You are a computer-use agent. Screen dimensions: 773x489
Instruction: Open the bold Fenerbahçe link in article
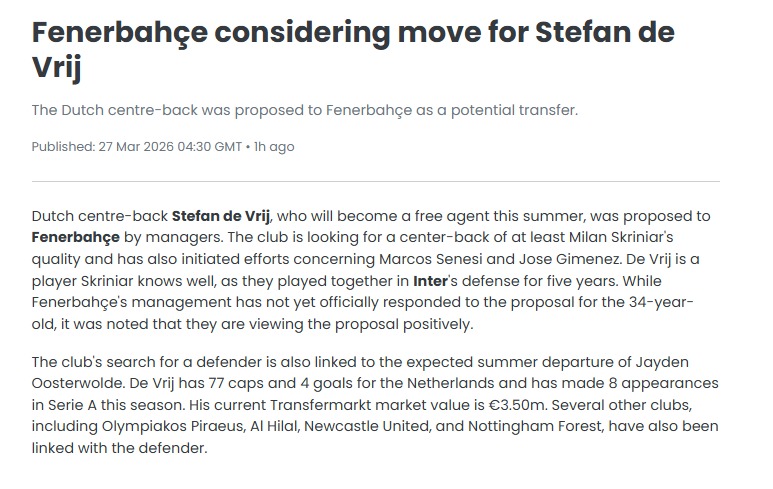coord(76,237)
